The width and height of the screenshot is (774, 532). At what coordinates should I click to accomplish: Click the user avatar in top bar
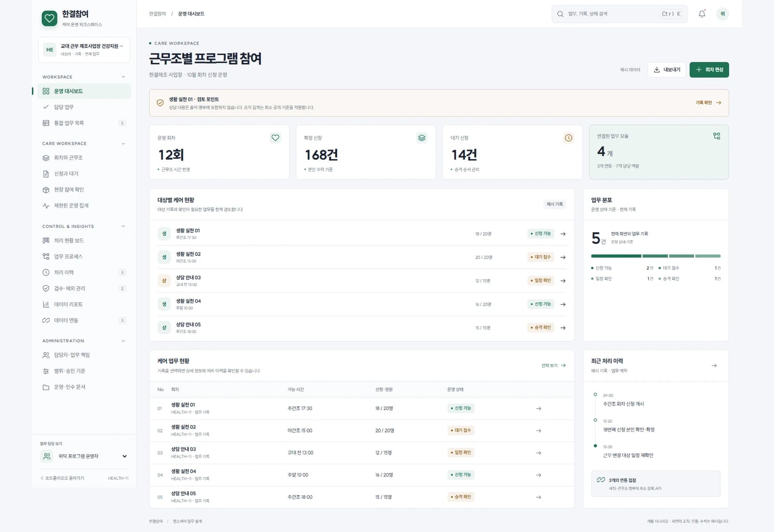[x=723, y=14]
